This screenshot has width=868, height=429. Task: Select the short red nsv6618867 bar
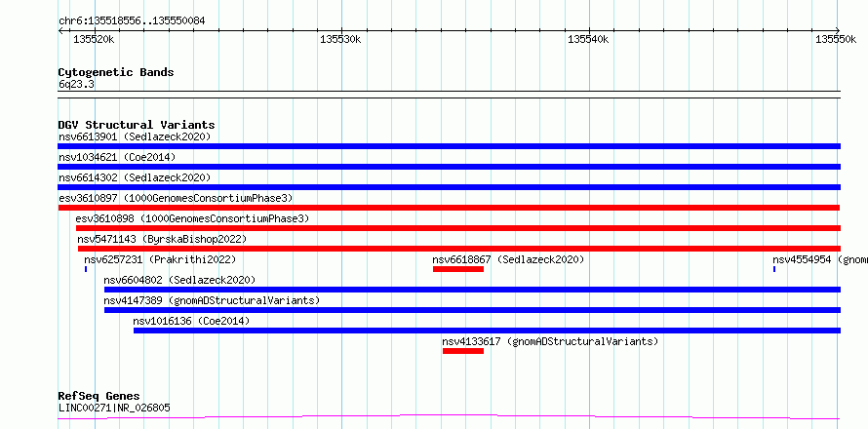coord(458,269)
